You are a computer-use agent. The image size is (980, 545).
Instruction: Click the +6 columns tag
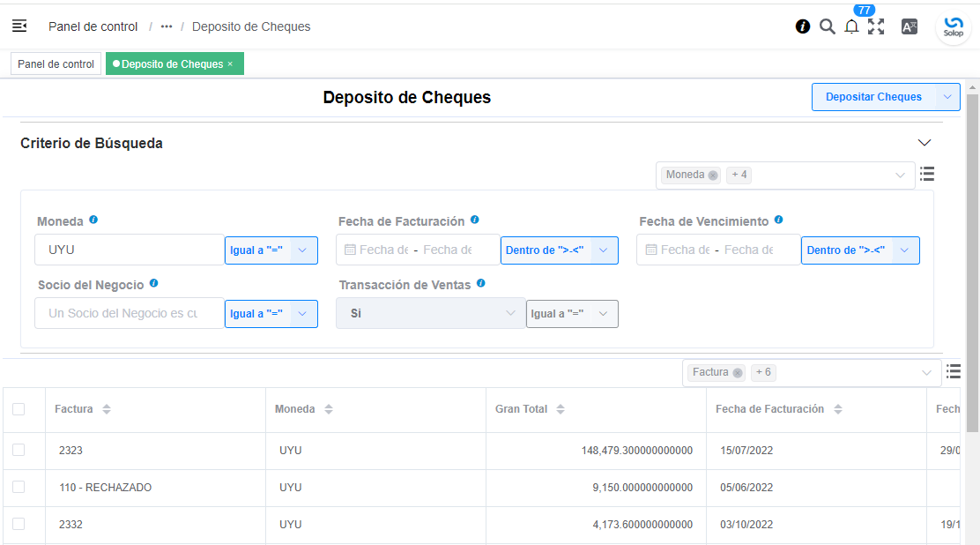(763, 372)
